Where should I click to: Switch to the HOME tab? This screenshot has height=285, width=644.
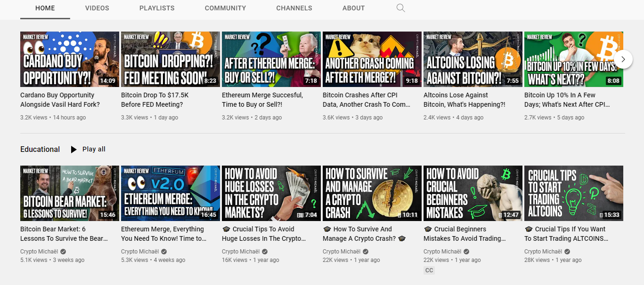(x=45, y=8)
